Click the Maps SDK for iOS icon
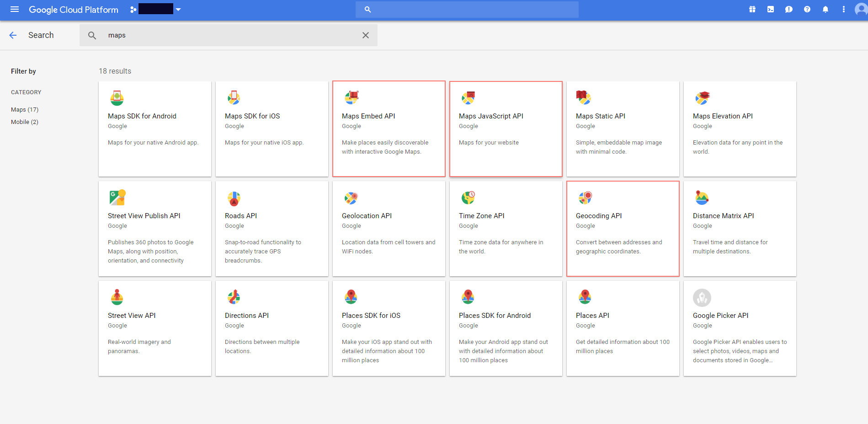The image size is (868, 424). coord(234,98)
